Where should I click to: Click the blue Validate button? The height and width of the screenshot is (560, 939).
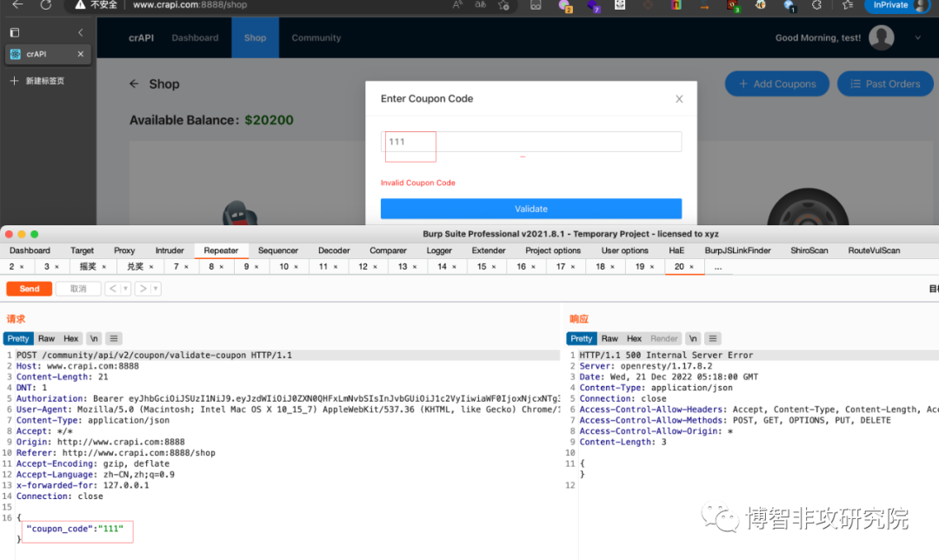pos(531,209)
